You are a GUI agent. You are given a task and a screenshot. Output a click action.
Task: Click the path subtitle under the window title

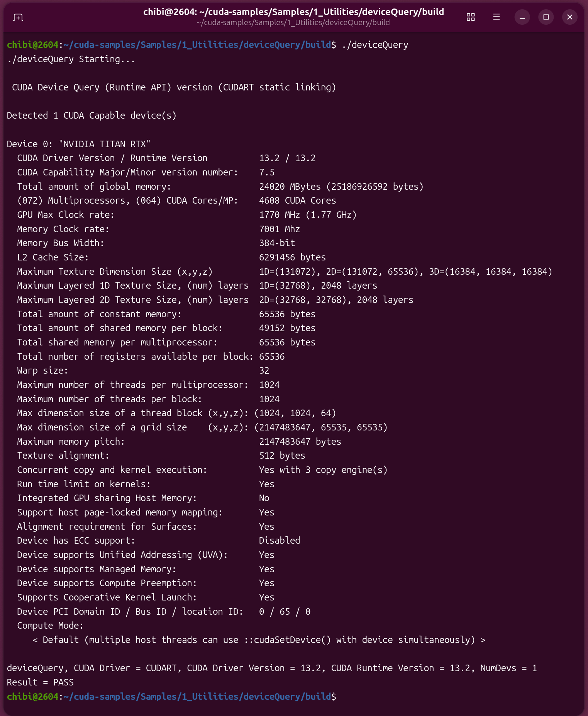tap(293, 23)
